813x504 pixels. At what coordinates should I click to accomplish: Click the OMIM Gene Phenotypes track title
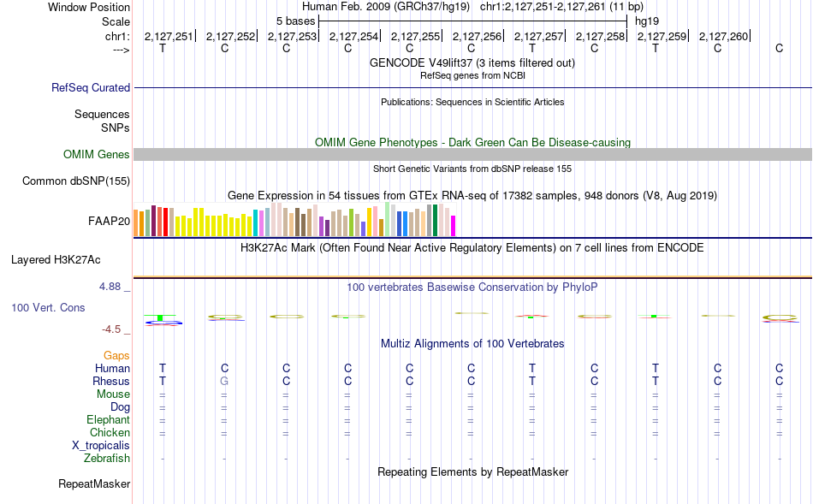click(472, 142)
